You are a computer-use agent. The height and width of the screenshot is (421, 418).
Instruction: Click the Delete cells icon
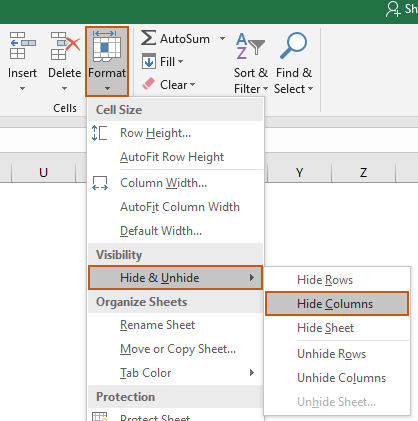point(65,45)
